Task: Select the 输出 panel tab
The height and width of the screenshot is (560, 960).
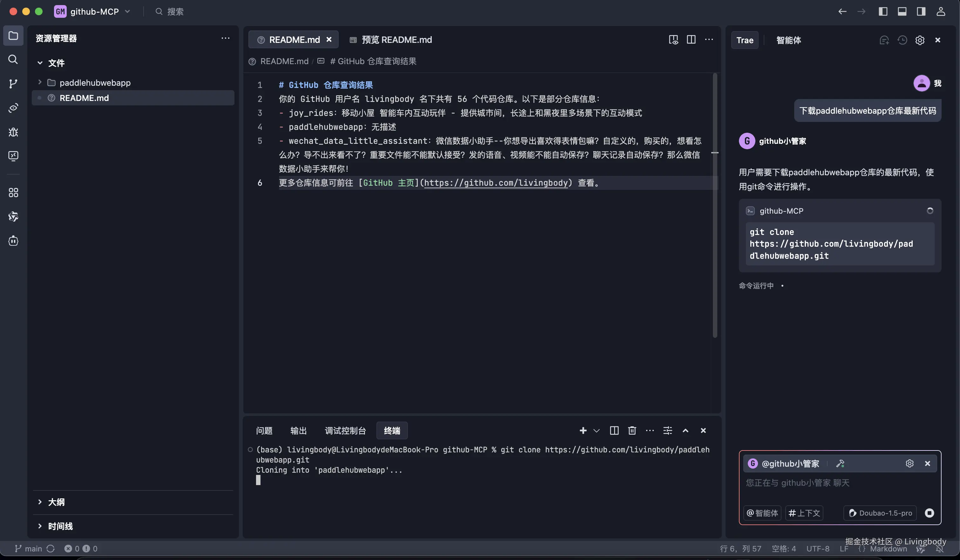Action: click(x=299, y=430)
